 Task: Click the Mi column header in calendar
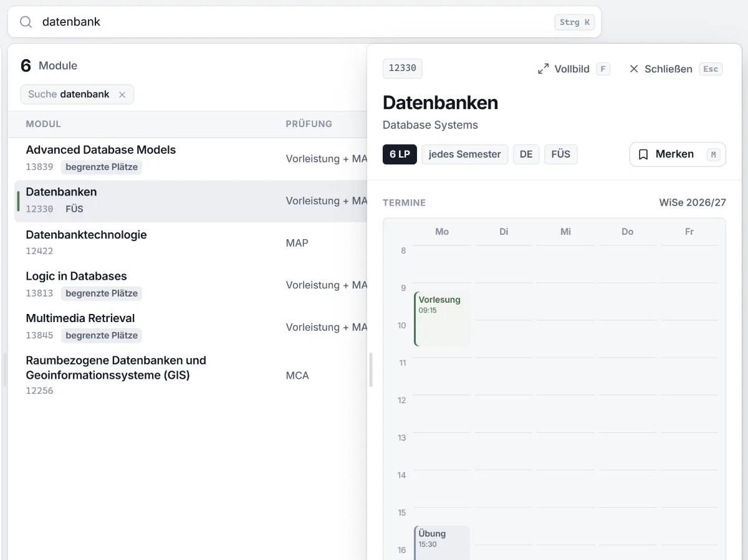click(565, 232)
